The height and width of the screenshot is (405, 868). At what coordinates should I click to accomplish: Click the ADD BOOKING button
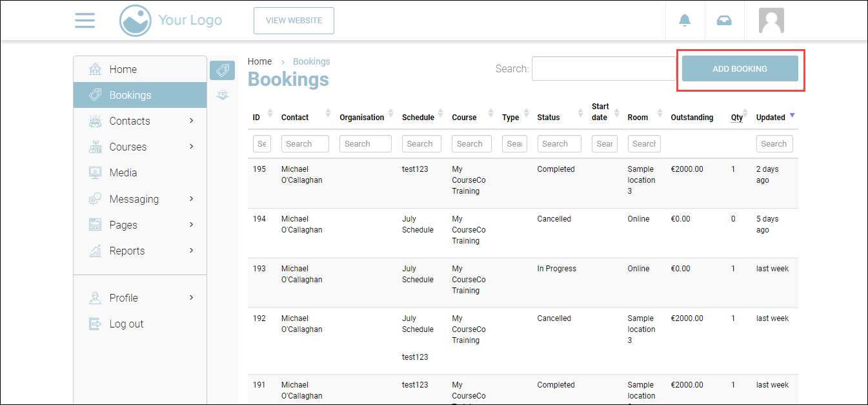[740, 68]
